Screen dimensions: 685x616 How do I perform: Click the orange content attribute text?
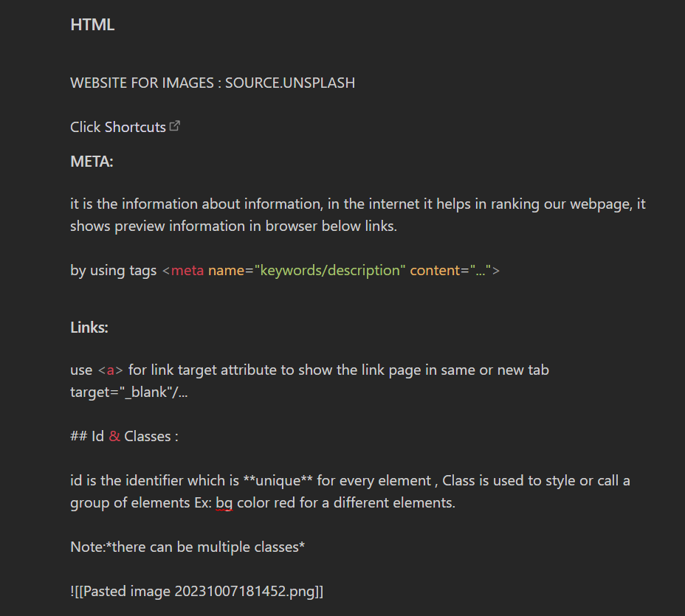435,271
